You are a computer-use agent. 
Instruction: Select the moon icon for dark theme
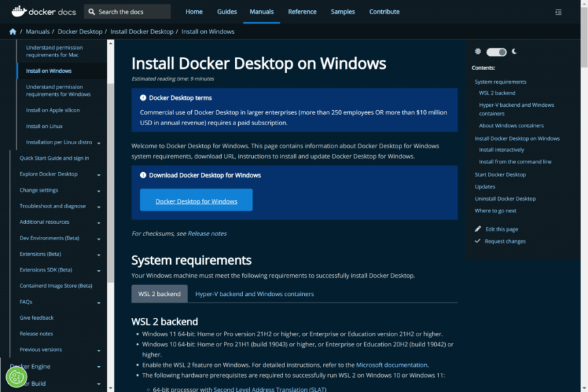point(515,51)
